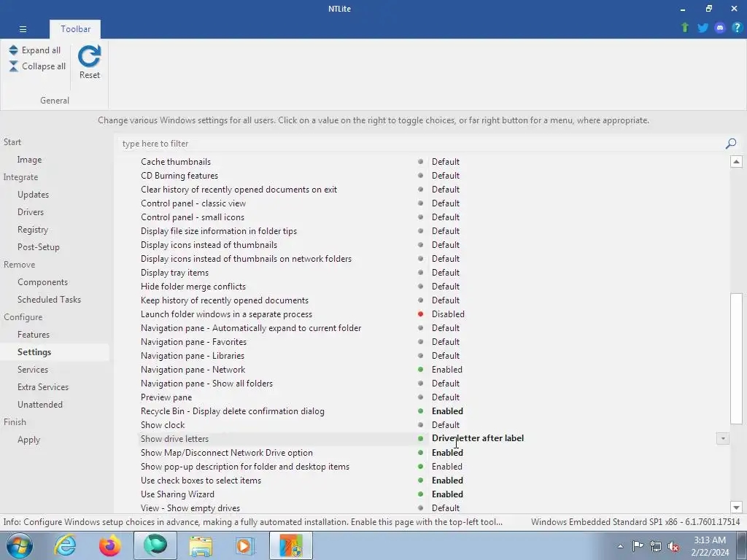
Task: Click the scrollbar up arrow
Action: click(736, 162)
